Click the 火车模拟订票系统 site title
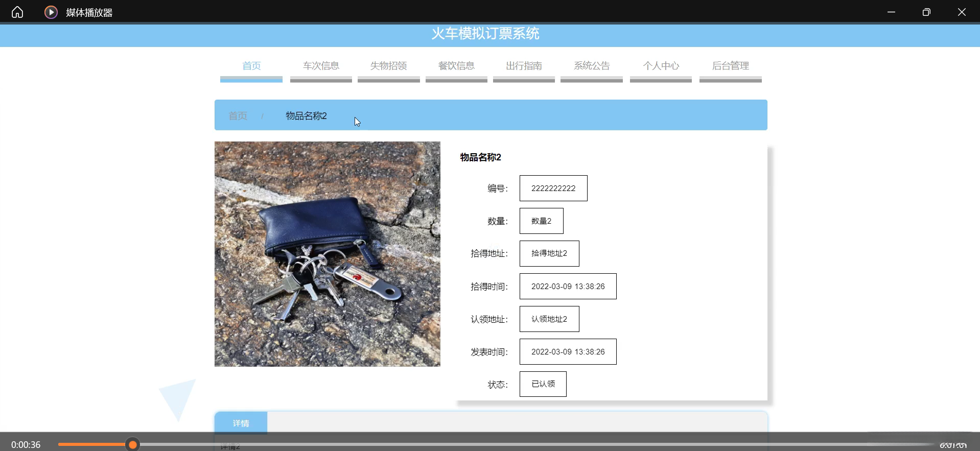Image resolution: width=980 pixels, height=451 pixels. point(485,34)
